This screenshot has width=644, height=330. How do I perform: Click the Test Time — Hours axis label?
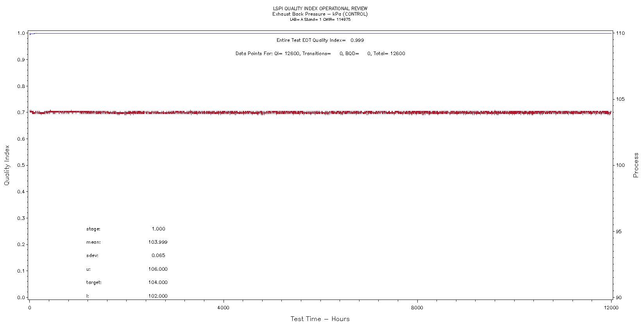click(x=320, y=319)
